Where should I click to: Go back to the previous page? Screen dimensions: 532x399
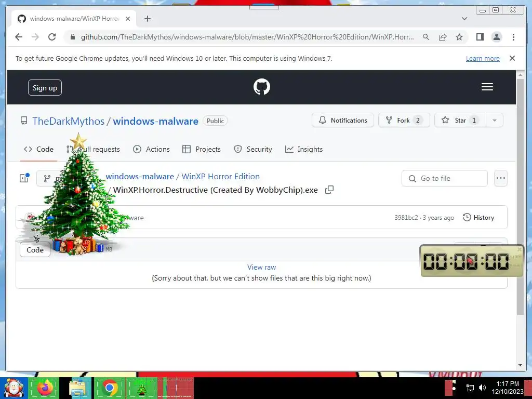[x=19, y=37]
